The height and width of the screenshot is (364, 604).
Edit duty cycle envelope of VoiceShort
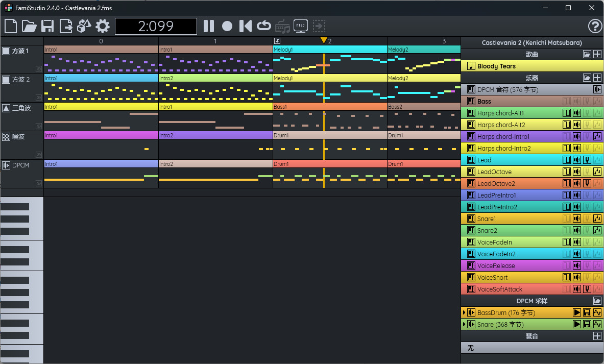[566, 277]
